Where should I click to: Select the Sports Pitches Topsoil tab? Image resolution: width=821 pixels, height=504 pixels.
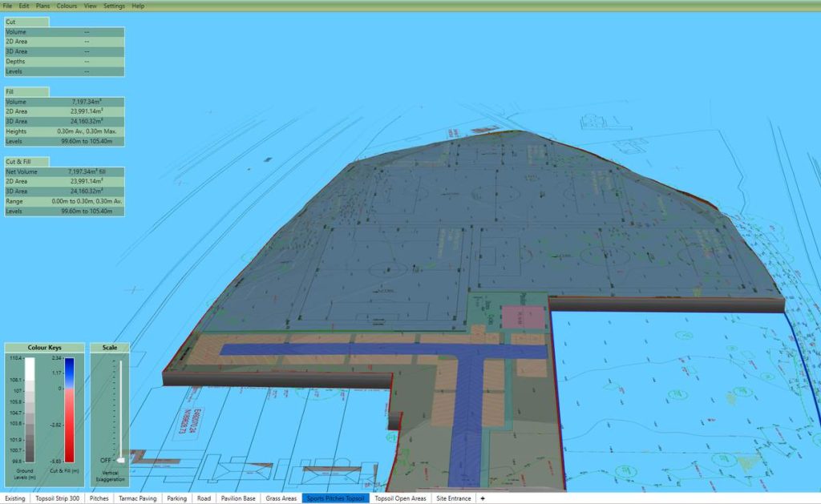click(336, 498)
